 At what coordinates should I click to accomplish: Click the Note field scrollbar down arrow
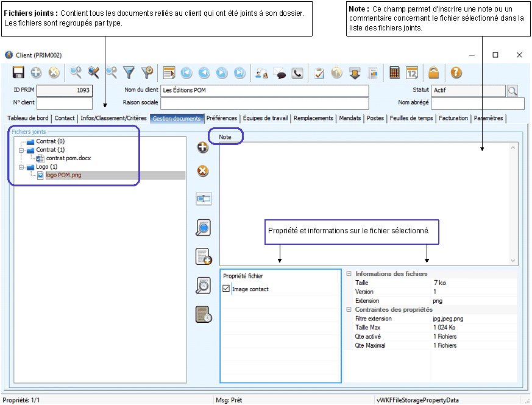click(513, 260)
